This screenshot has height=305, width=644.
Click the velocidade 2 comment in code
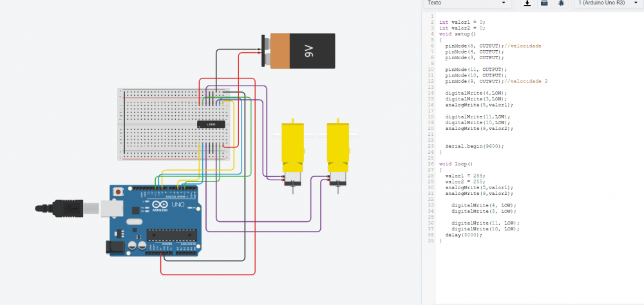click(526, 81)
